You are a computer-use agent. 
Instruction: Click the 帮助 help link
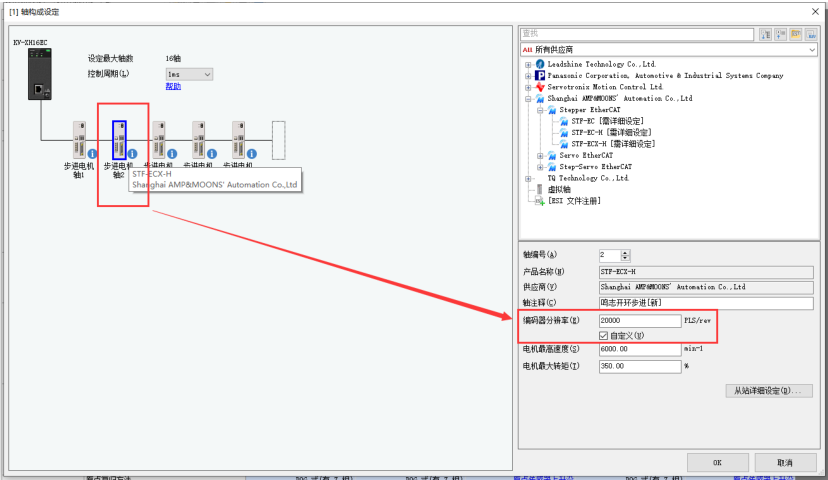pyautogui.click(x=173, y=87)
